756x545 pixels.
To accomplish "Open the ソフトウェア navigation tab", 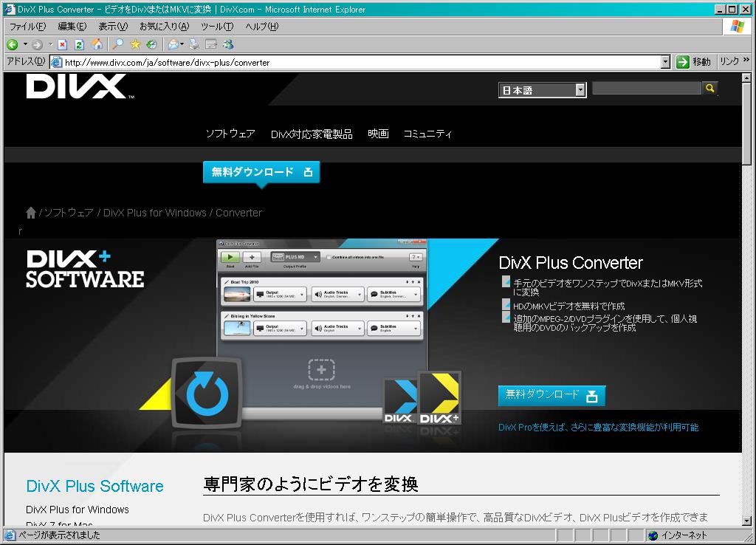I will click(x=230, y=134).
